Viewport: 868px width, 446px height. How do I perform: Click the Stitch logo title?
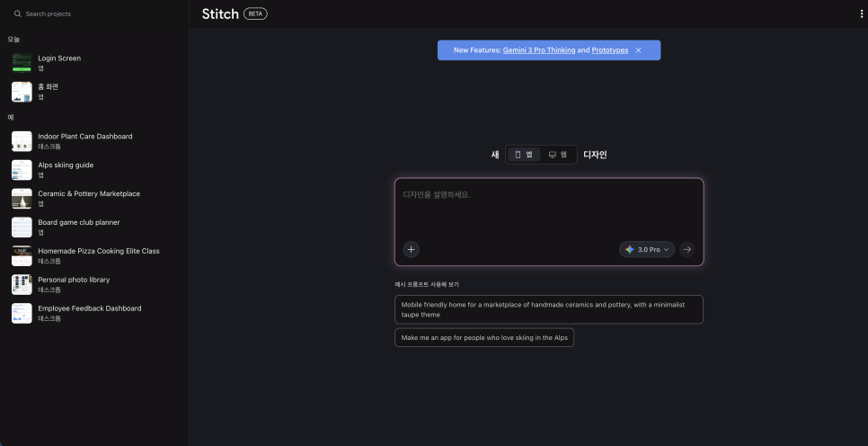(220, 13)
